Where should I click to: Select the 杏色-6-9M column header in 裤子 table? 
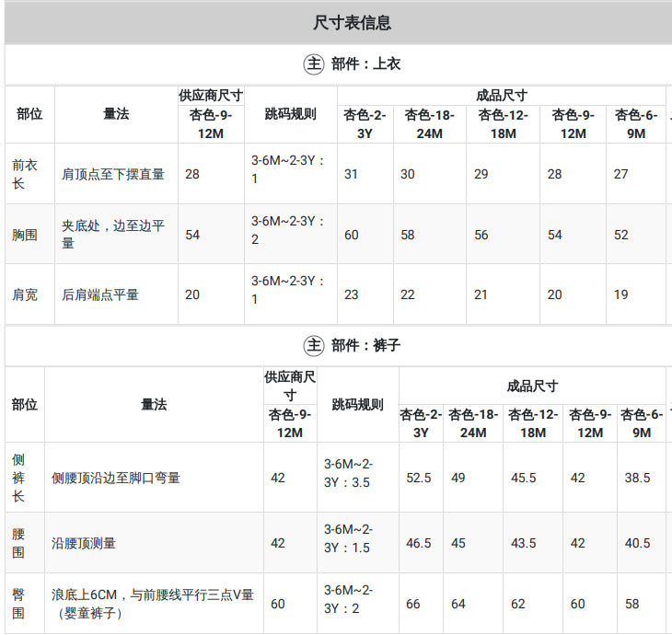pyautogui.click(x=642, y=423)
